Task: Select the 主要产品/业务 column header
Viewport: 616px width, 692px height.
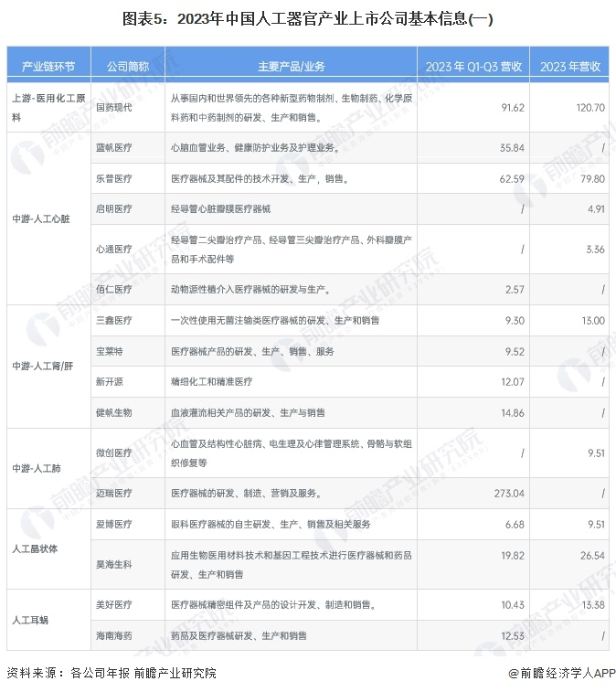Action: pyautogui.click(x=292, y=66)
